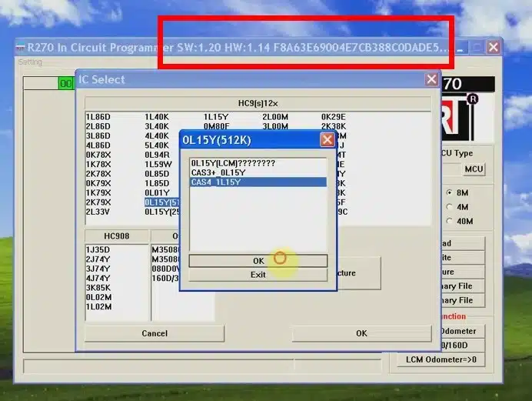Select the 40M radio option
Viewport: 532px width, 401px height.
450,222
